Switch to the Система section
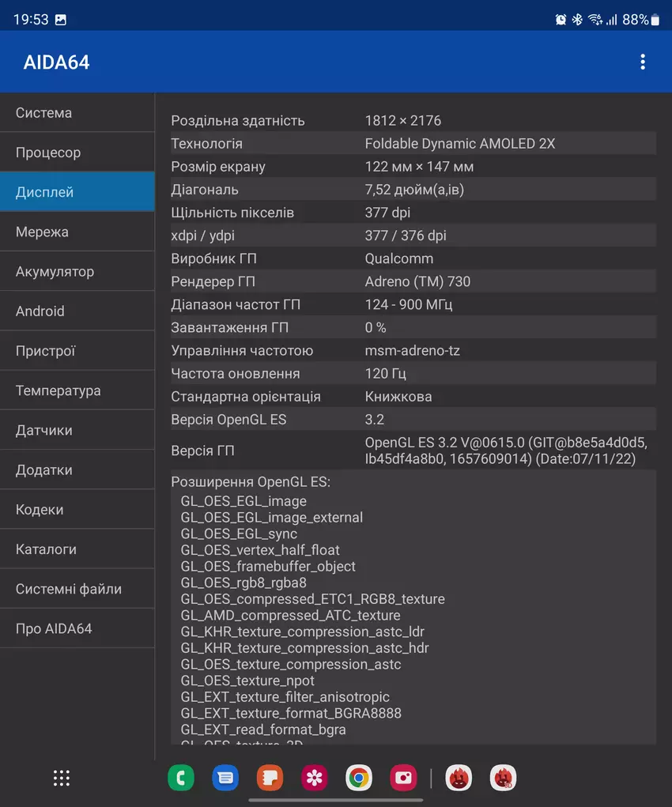This screenshot has height=807, width=672. (77, 113)
